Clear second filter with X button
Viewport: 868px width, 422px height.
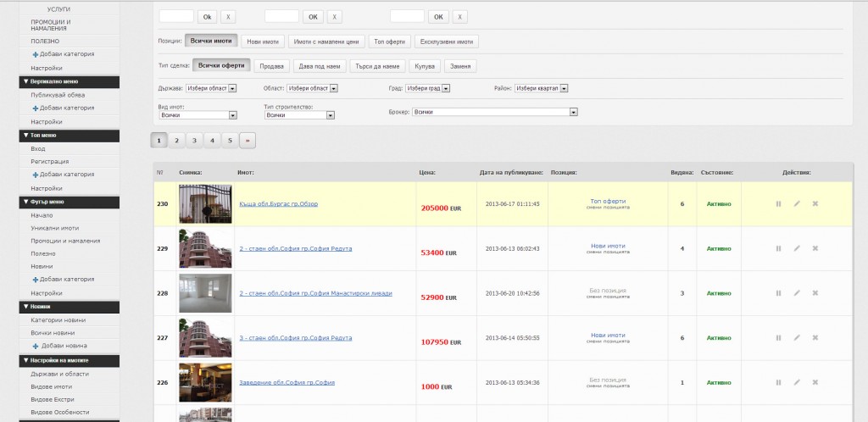(x=334, y=17)
